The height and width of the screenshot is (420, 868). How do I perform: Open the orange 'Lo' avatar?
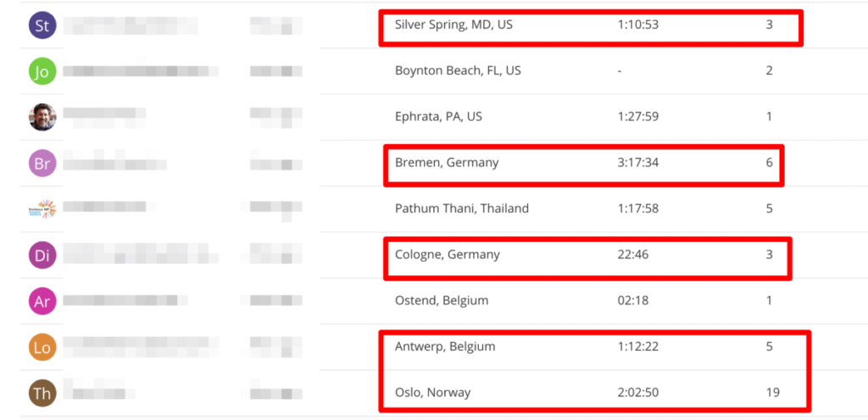click(42, 346)
